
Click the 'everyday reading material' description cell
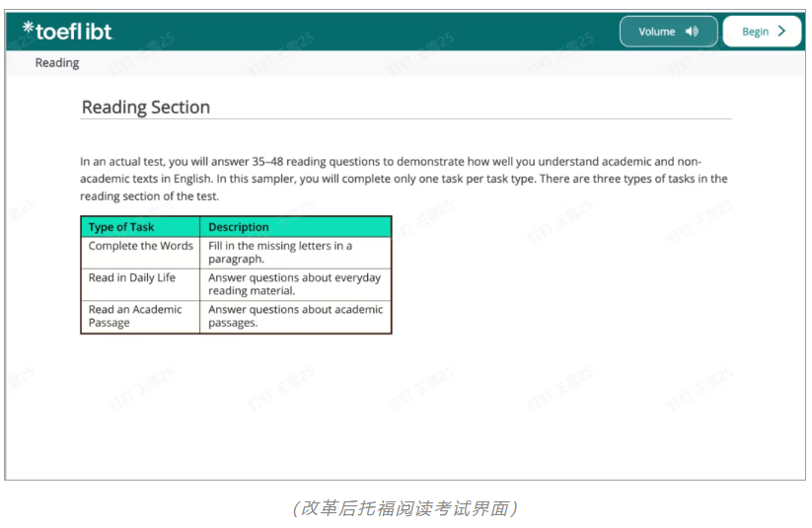pos(294,284)
